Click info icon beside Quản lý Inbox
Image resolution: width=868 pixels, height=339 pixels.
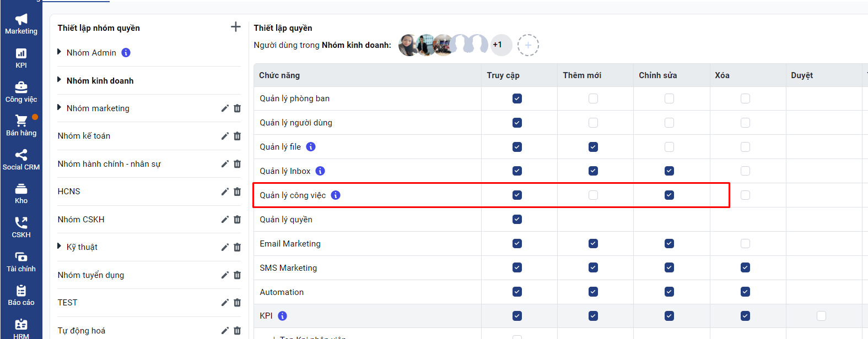[320, 171]
